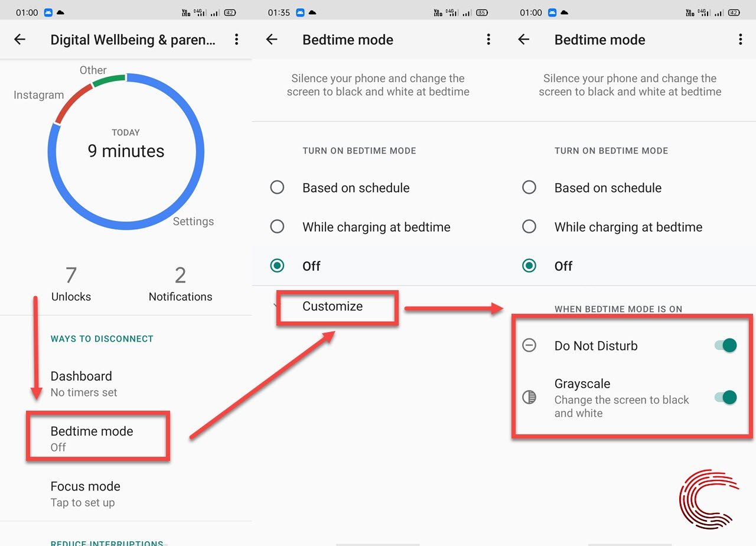
Task: Tap the Settings chart label
Action: 193,222
